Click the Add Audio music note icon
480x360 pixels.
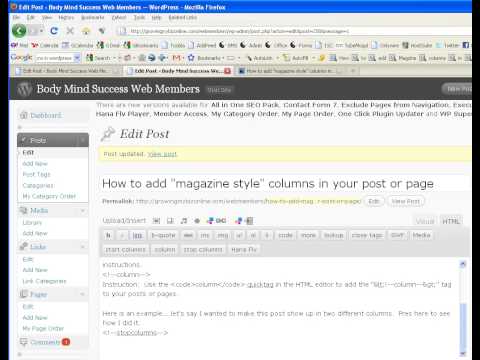184,221
